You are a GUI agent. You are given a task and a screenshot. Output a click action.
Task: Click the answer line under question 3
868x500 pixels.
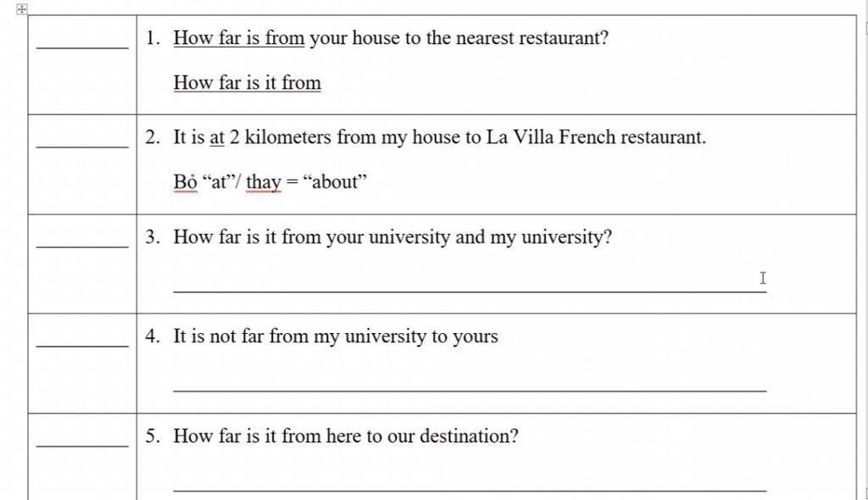tap(470, 291)
